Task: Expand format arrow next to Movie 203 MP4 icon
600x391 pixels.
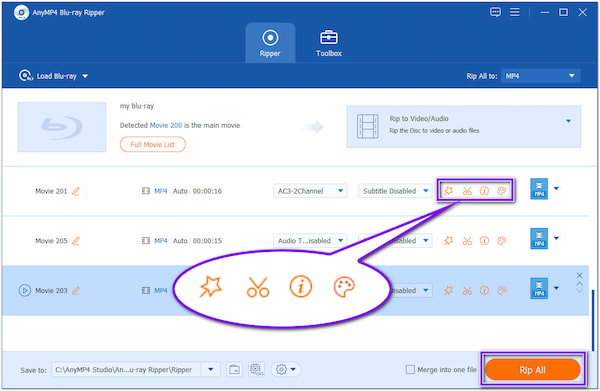Action: pos(556,288)
